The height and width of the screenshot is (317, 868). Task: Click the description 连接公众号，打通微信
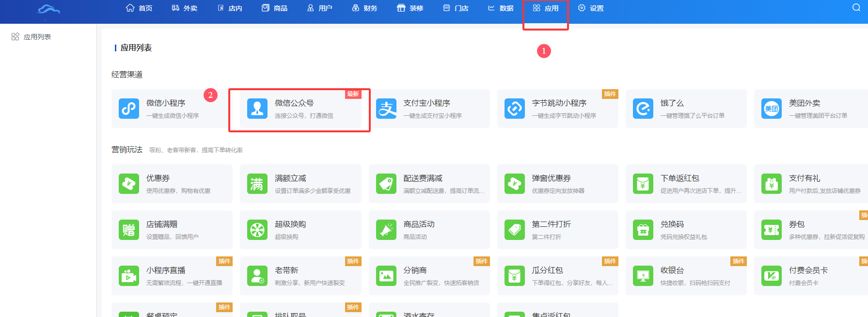click(304, 116)
